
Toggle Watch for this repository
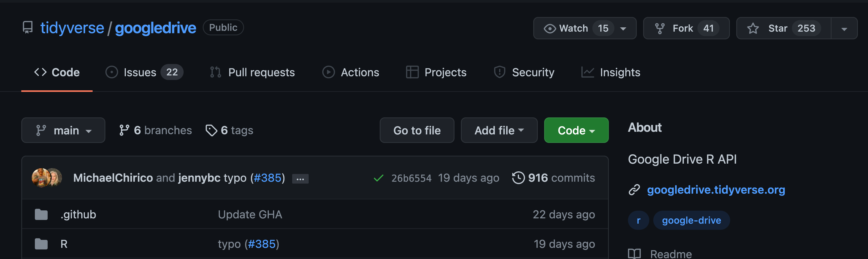click(x=573, y=28)
